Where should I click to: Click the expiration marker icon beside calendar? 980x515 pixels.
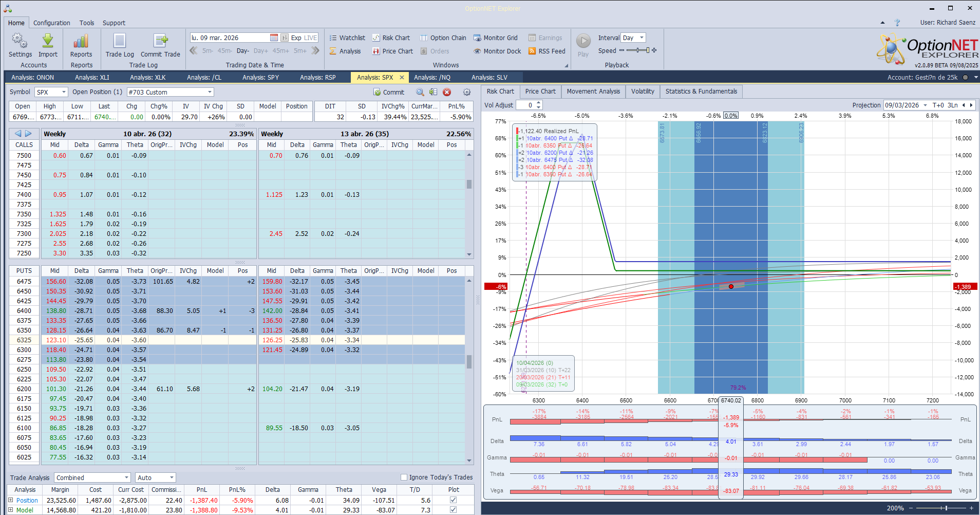coord(284,38)
